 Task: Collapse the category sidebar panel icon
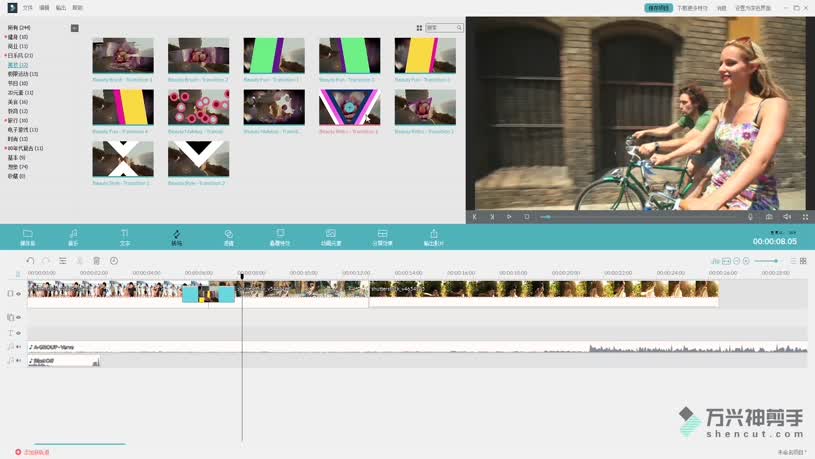(x=75, y=28)
